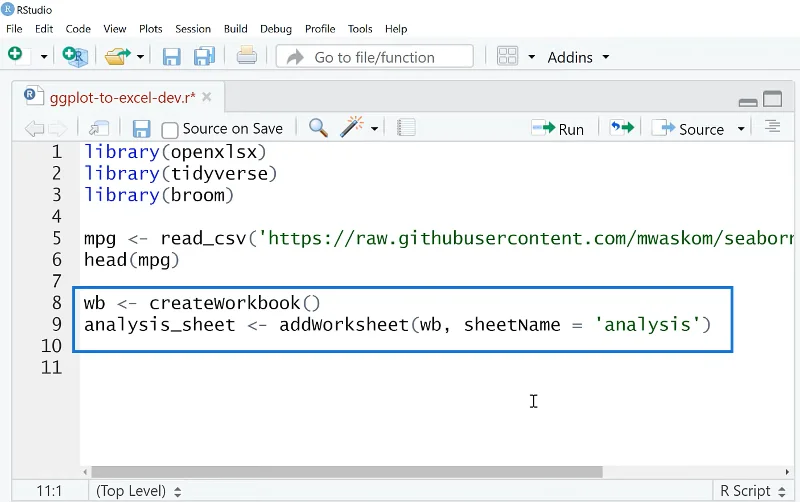The height and width of the screenshot is (502, 800).
Task: Click the New File plus icon
Action: coord(15,54)
